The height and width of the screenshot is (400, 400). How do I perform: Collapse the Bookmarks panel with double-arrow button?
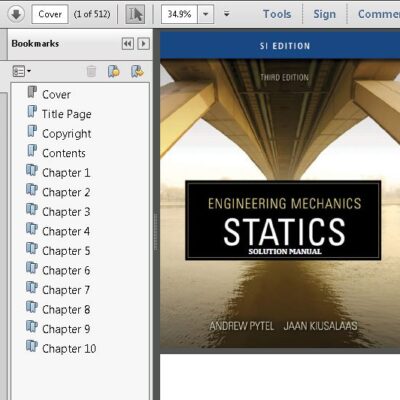pyautogui.click(x=128, y=44)
